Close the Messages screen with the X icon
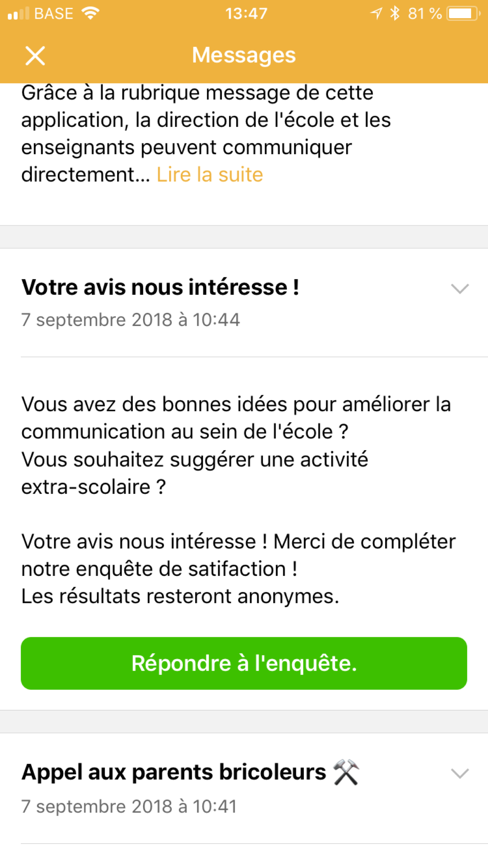The image size is (488, 868). pos(35,55)
